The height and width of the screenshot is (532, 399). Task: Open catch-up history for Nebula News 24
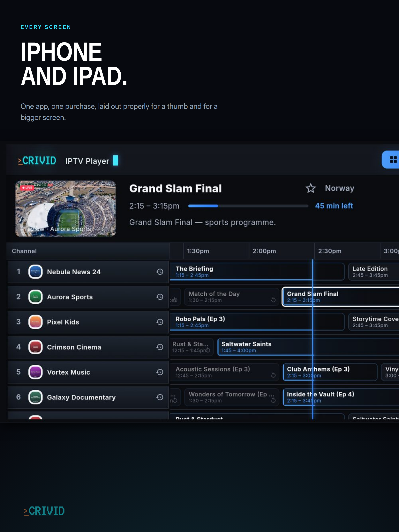[x=160, y=272]
